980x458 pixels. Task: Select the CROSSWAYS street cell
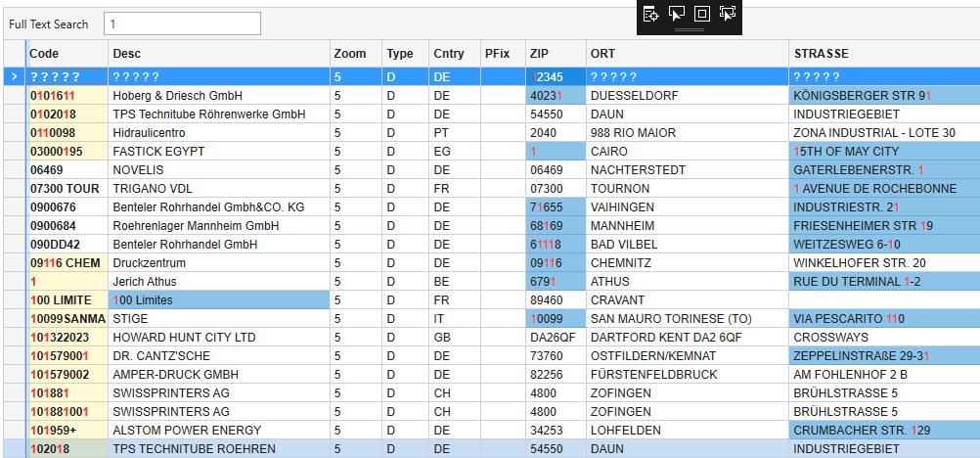pyautogui.click(x=884, y=338)
